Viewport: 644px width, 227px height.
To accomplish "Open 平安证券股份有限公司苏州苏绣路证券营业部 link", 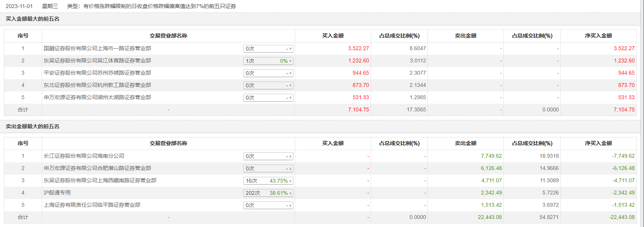I will (x=97, y=73).
